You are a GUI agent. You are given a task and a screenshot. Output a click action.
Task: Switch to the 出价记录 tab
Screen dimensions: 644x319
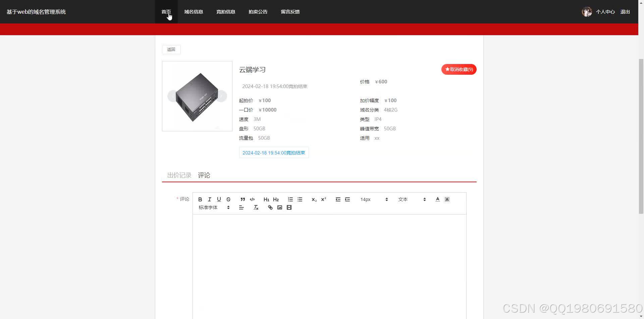coord(179,175)
